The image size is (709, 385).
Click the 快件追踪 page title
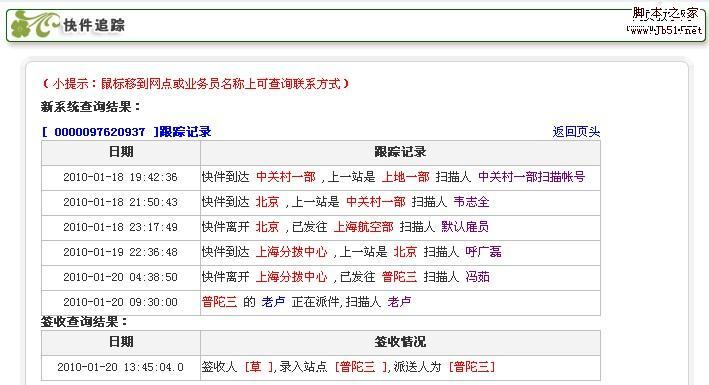pos(94,25)
